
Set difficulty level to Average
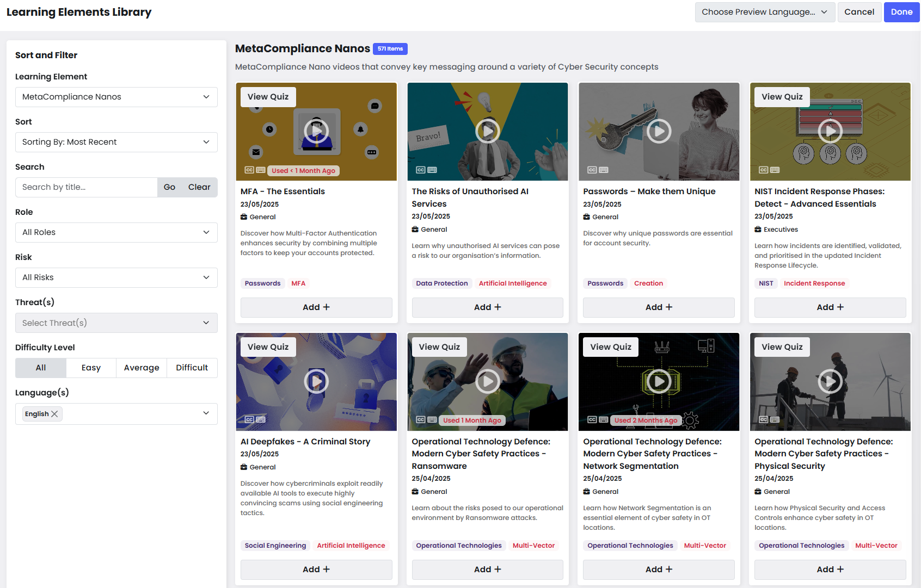pyautogui.click(x=142, y=368)
